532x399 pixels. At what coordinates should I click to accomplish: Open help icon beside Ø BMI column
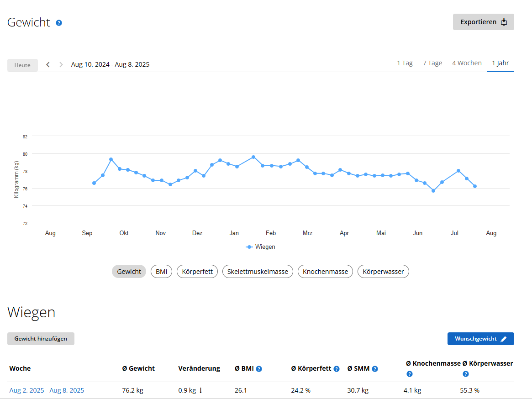tap(259, 369)
